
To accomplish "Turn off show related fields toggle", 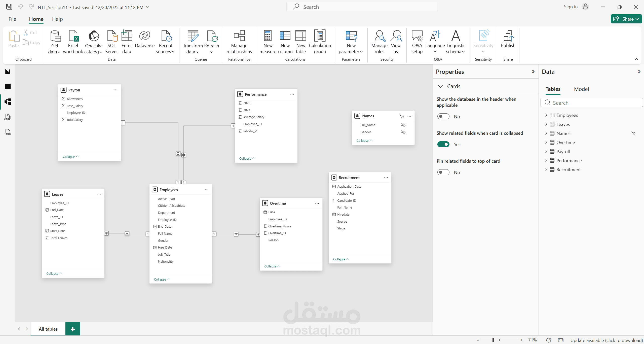I will coord(443,144).
